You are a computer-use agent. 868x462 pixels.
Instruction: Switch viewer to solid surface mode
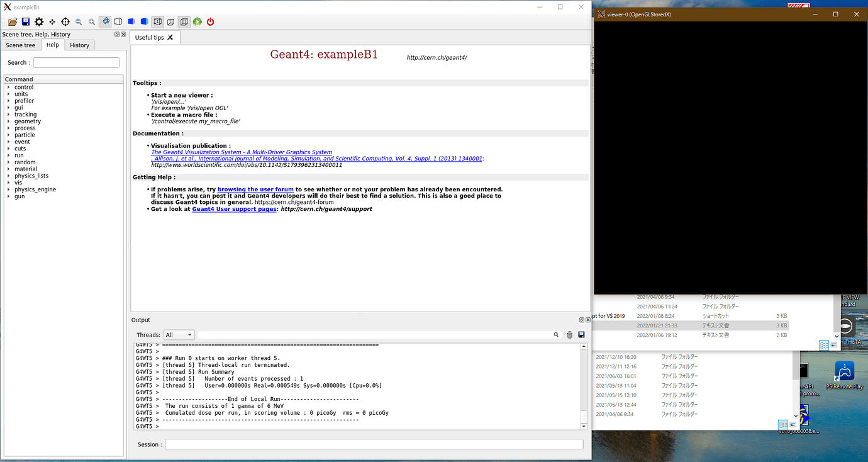coord(145,21)
